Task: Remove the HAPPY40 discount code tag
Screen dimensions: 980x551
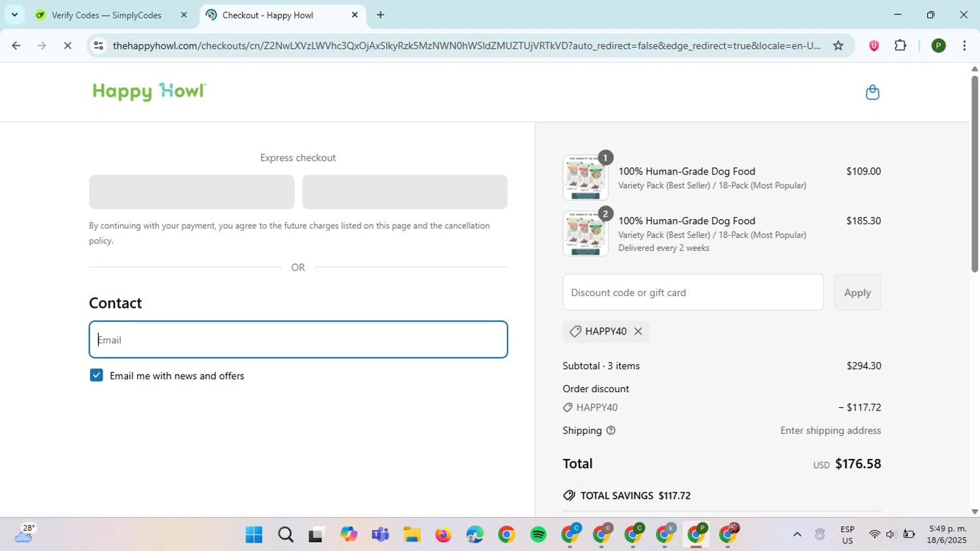Action: [x=638, y=331]
